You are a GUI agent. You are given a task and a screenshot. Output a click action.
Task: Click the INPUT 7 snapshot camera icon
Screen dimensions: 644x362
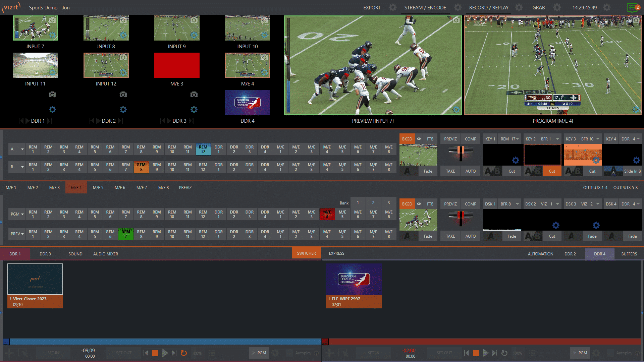pos(52,20)
